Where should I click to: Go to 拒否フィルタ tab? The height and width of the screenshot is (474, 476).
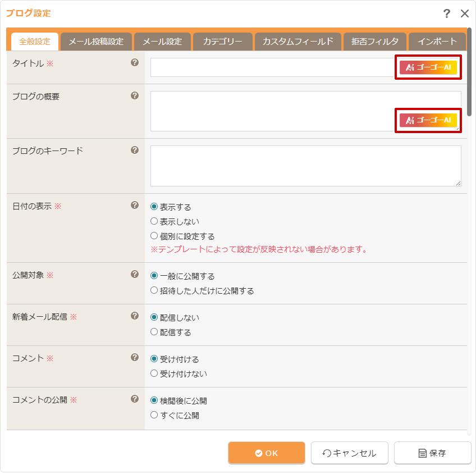pyautogui.click(x=374, y=42)
